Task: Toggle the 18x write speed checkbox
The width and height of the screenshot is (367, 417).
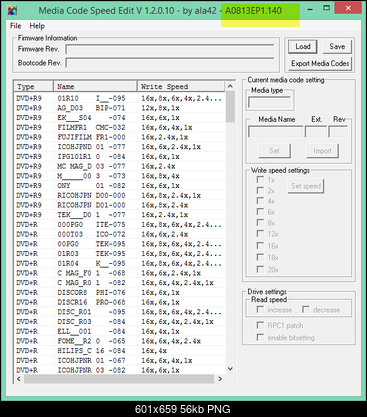Action: point(260,257)
